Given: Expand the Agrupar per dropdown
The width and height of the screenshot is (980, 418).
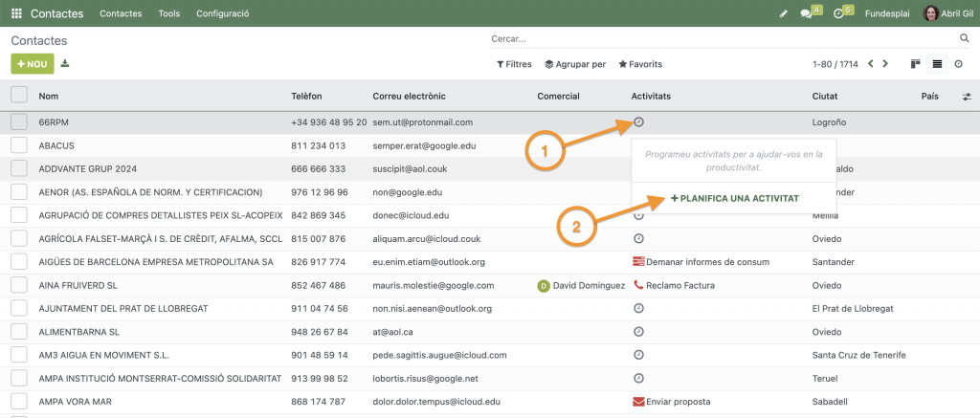Looking at the screenshot, I should (x=575, y=64).
